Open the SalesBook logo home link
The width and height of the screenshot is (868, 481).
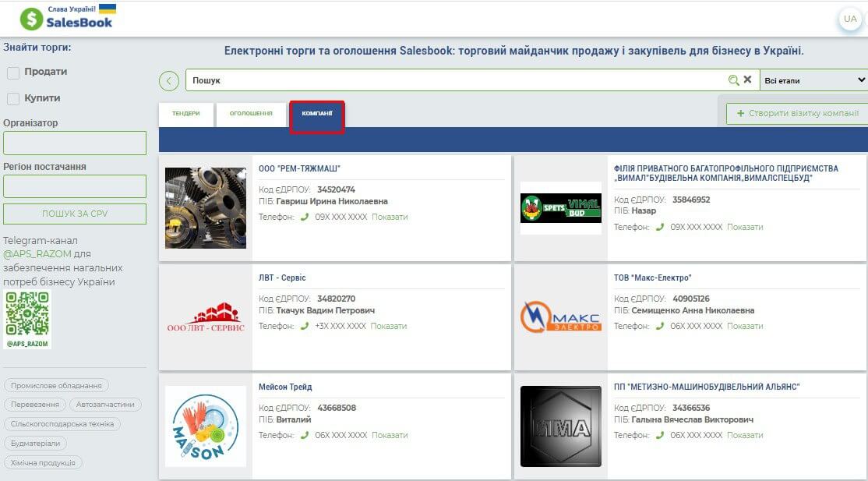(67, 18)
